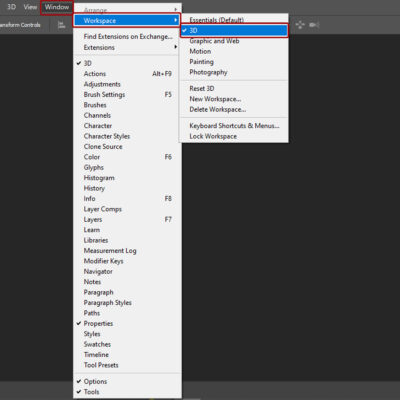Screen dimensions: 400x400
Task: Toggle the Paragraph panel entry
Action: pyautogui.click(x=127, y=292)
